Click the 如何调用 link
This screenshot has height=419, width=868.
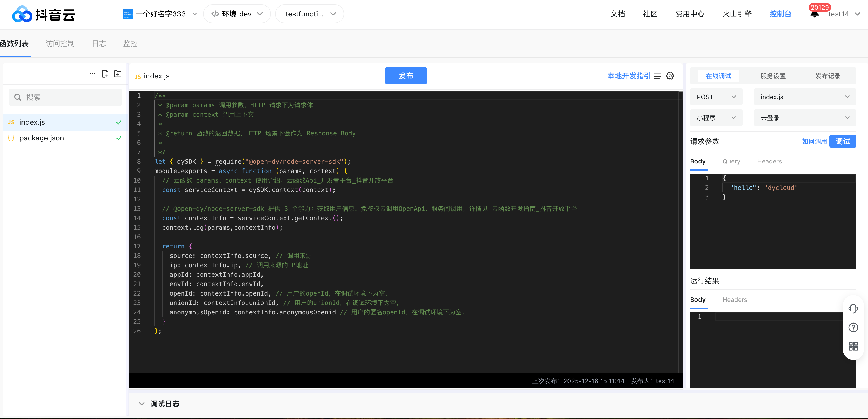click(x=814, y=141)
